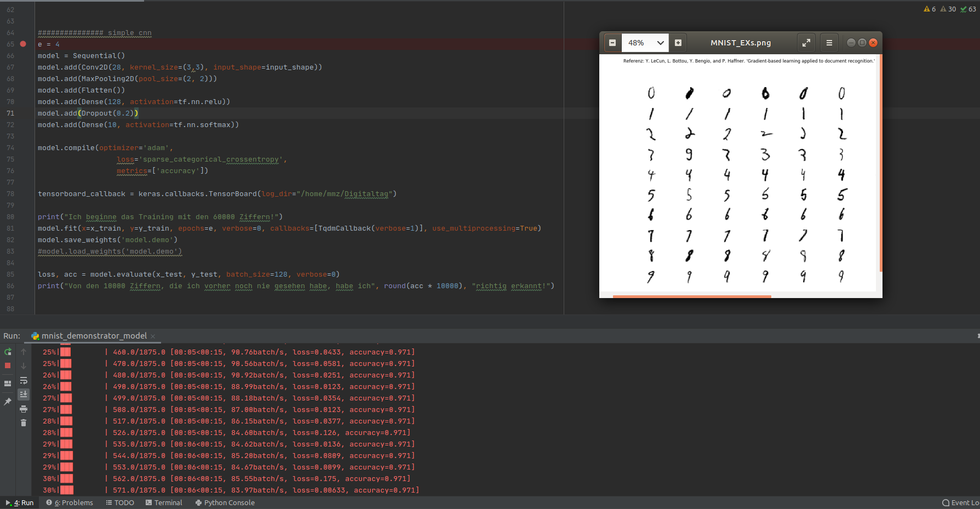Stop the running training process
Viewport: 980px width, 509px height.
tap(8, 365)
